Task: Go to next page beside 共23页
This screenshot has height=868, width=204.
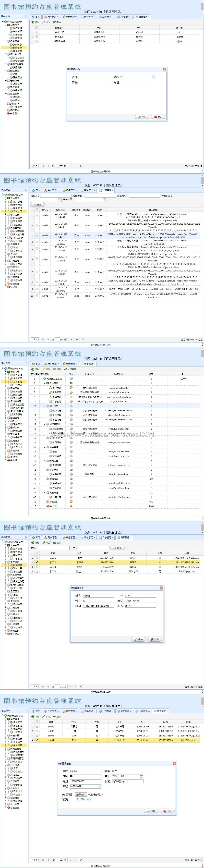Action: [71, 339]
